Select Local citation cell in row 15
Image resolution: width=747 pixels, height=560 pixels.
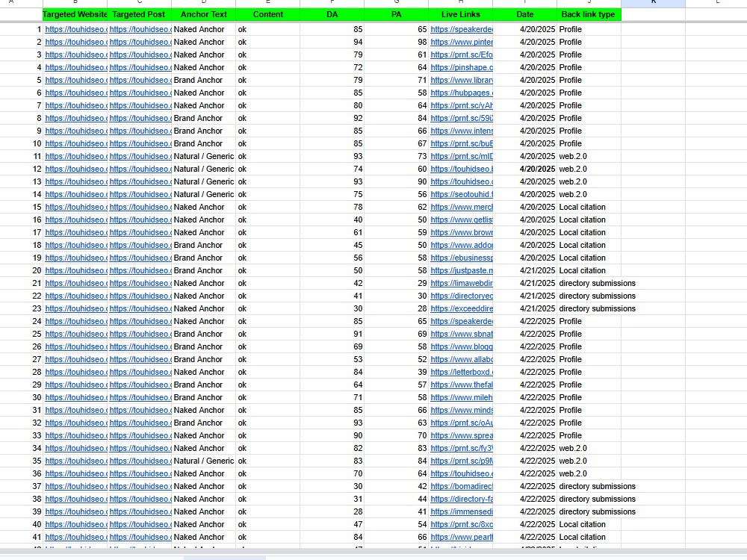pos(589,207)
